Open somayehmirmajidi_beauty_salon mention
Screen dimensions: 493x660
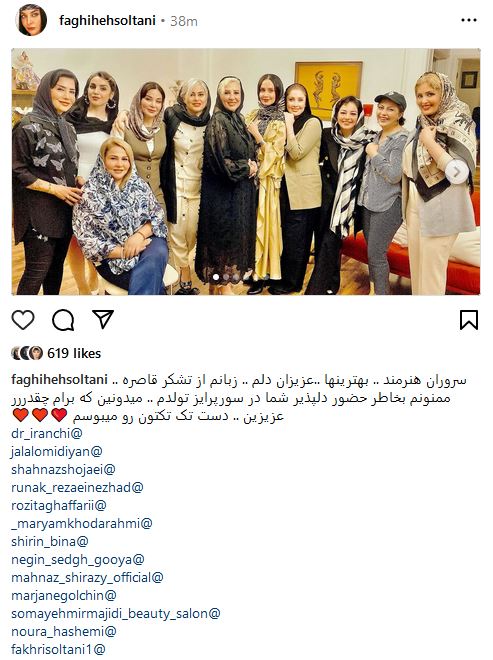point(116,613)
